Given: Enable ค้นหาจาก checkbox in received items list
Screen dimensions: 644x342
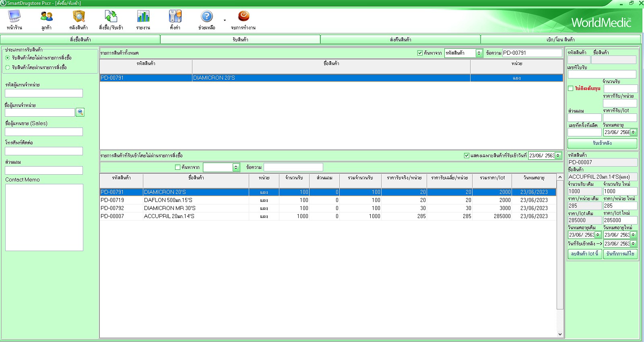Looking at the screenshot, I should click(178, 167).
